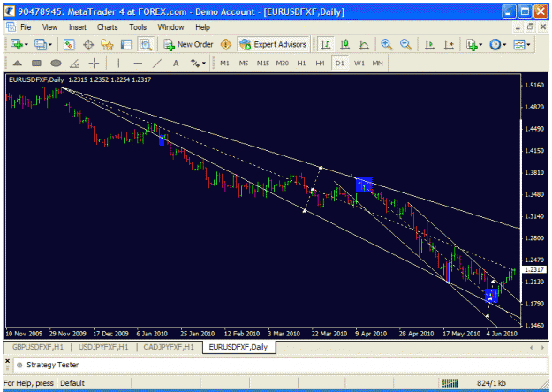Click the 1.2317 current price label
Viewport: 552px width, 392px height.
(534, 269)
